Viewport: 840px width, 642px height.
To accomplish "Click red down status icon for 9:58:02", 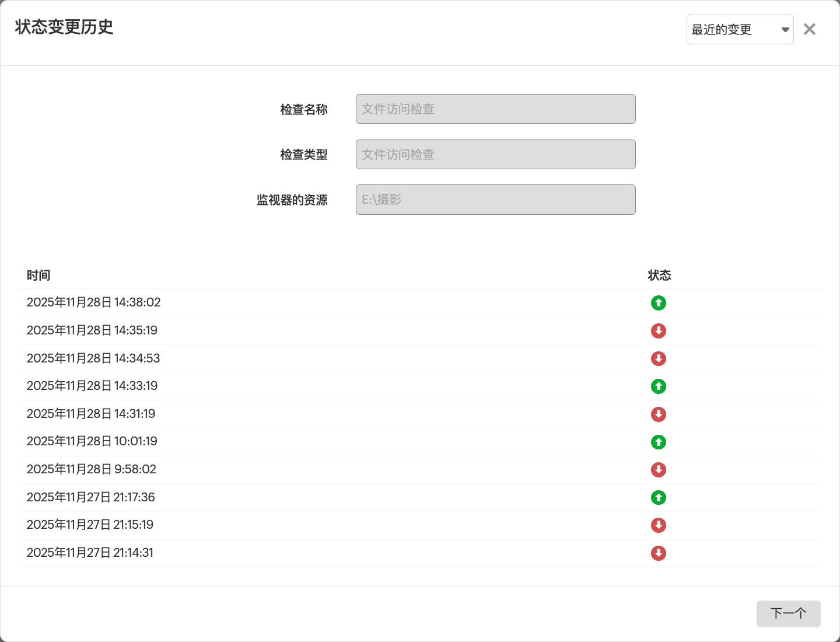I will pos(659,470).
